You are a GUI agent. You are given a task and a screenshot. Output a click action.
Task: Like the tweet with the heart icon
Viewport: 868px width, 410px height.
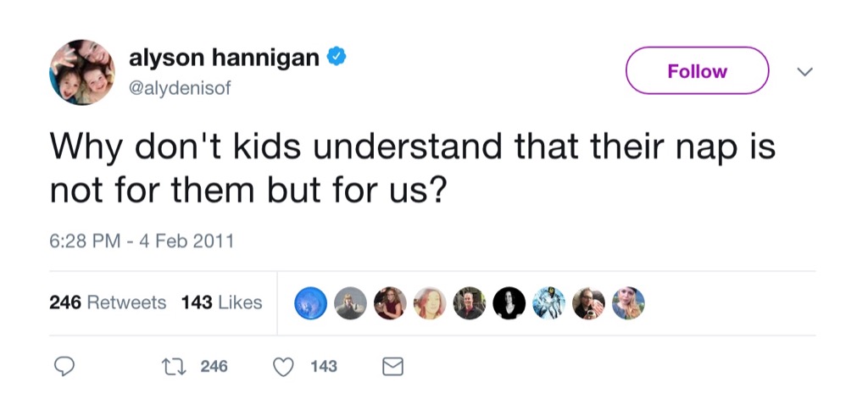(285, 367)
